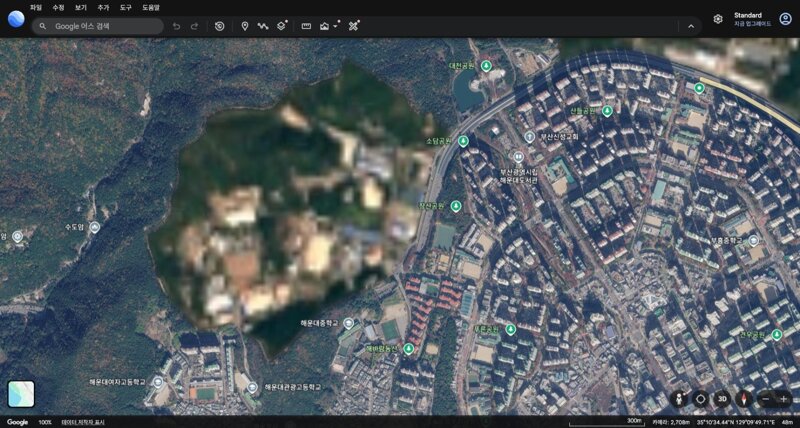Open dropdown arrow beside imagery tool
Image resolution: width=800 pixels, height=428 pixels.
point(336,26)
